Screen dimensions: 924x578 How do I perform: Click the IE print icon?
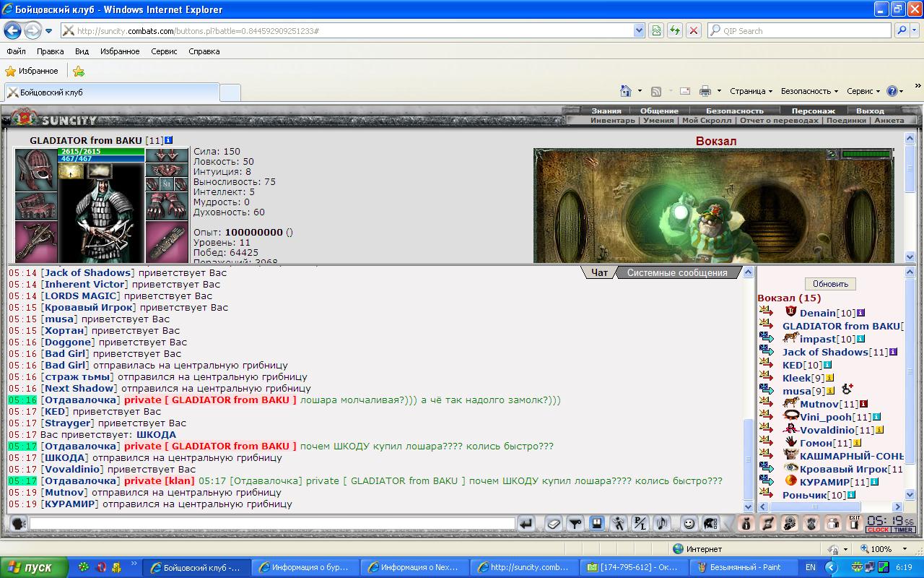coord(705,91)
